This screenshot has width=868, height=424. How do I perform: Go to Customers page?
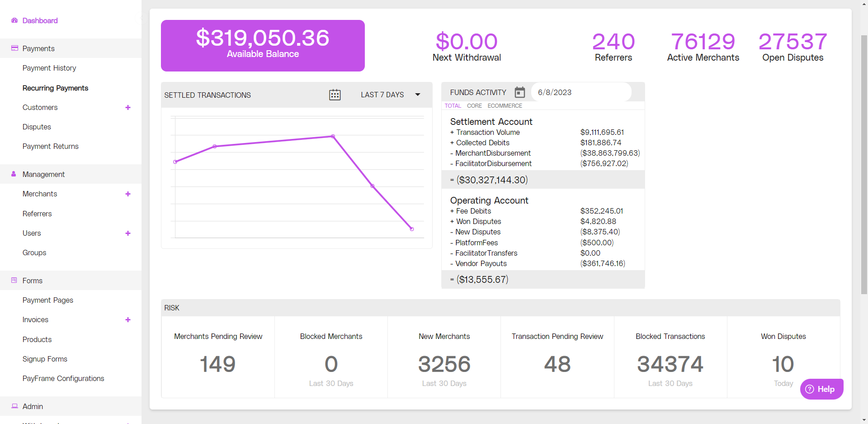pyautogui.click(x=40, y=107)
